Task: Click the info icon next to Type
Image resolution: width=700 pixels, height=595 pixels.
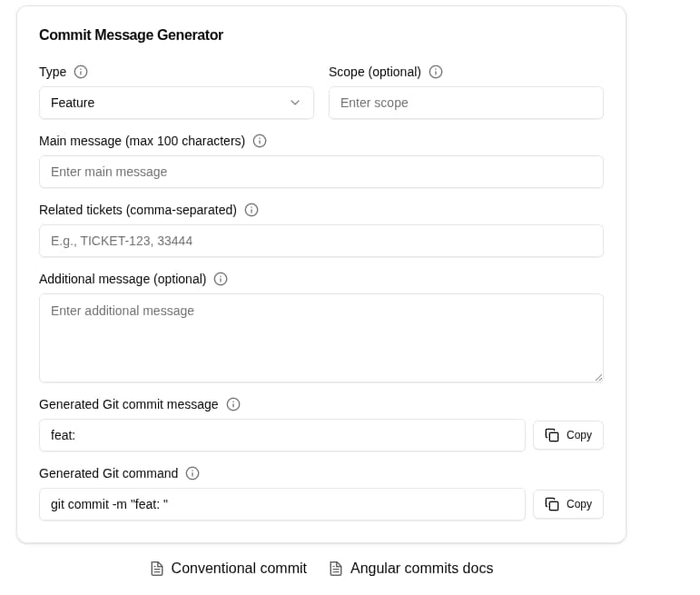Action: 81,72
